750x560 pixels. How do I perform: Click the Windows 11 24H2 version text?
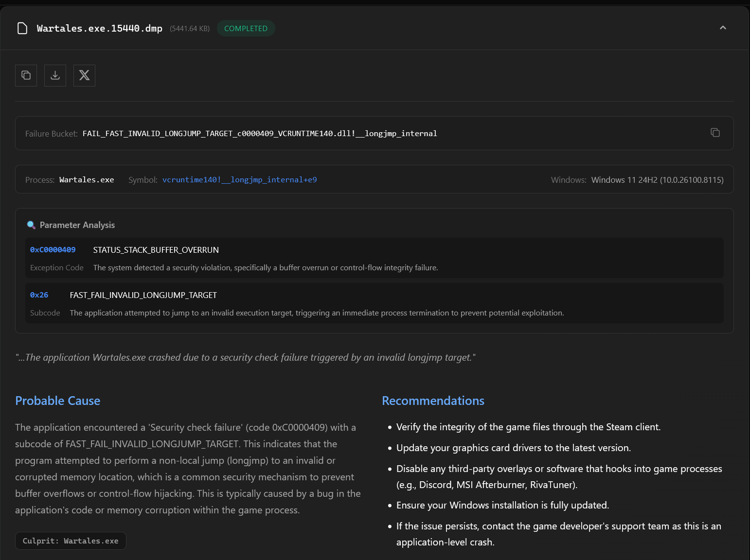click(x=657, y=180)
